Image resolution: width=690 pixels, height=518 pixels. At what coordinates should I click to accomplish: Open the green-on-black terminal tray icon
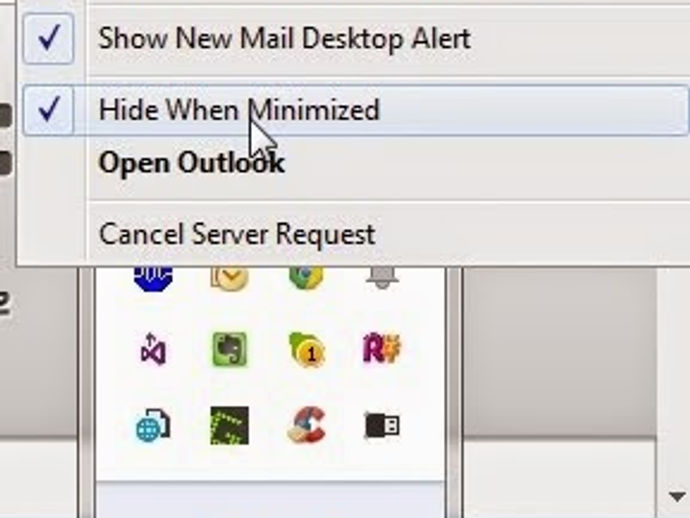(x=229, y=426)
